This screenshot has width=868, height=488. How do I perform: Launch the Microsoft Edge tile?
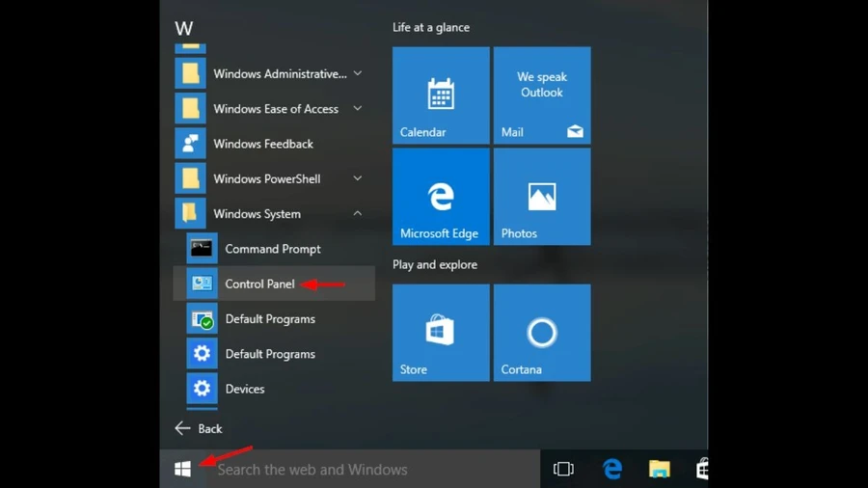(x=441, y=197)
